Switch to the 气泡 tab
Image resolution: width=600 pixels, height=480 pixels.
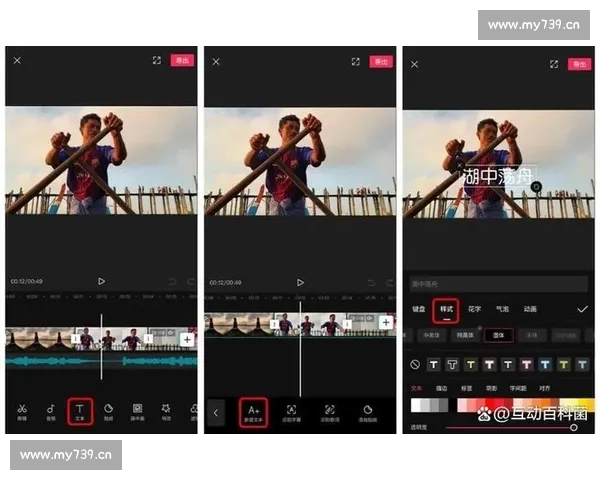(x=502, y=309)
